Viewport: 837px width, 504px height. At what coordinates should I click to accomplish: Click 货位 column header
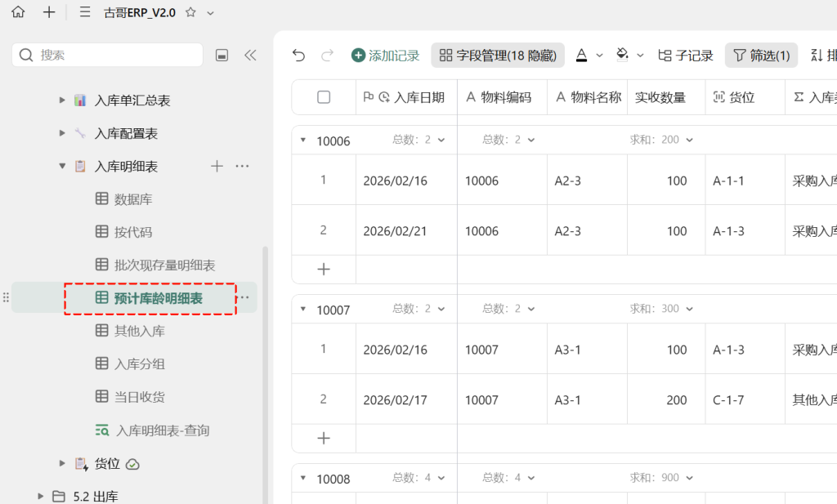(x=745, y=97)
